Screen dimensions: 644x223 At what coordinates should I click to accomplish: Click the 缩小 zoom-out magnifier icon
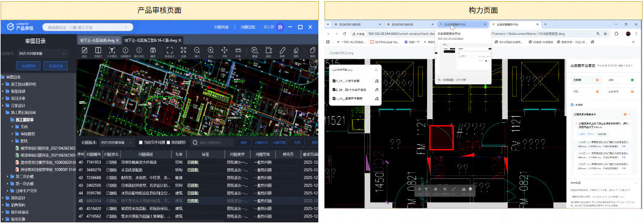pyautogui.click(x=197, y=52)
